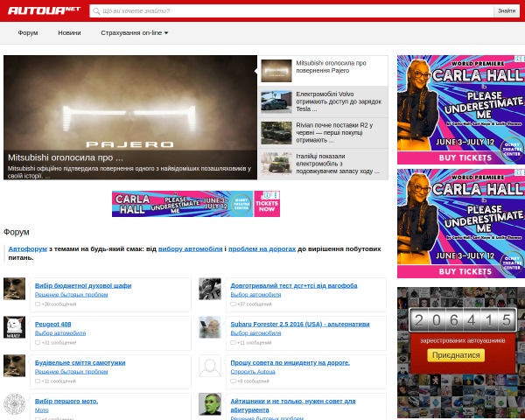The width and height of the screenshot is (525, 420).
Task: Click the Знайти search button
Action: pos(507,11)
